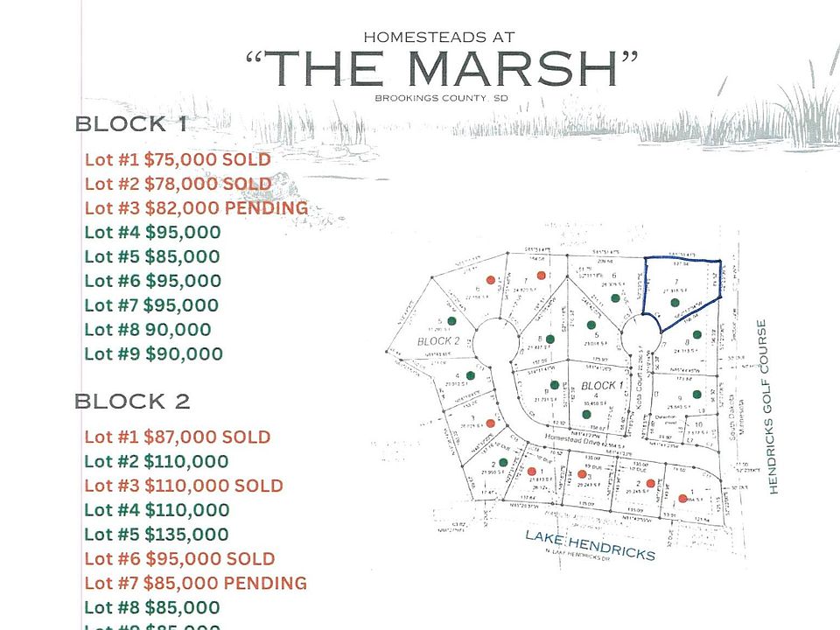Select the 'Lot #3 $82,000 PENDING' entry

point(197,208)
